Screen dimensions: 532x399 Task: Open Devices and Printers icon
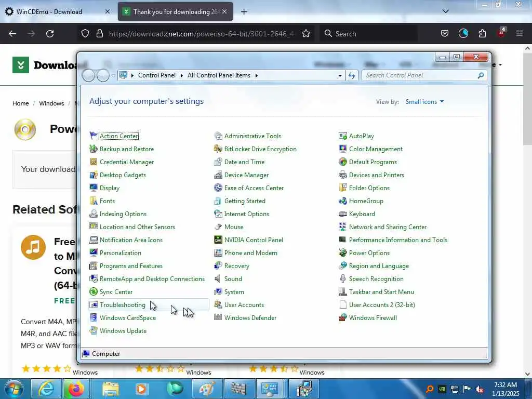(343, 175)
